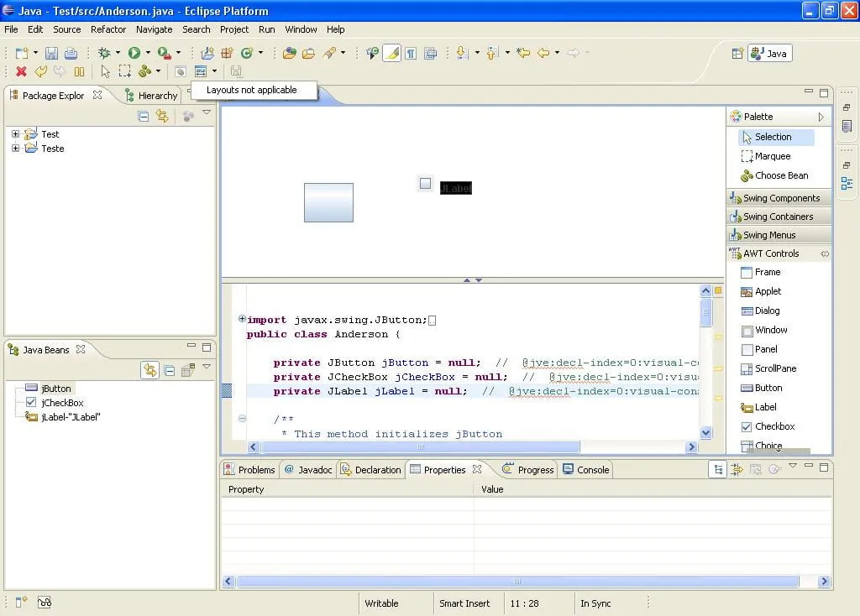This screenshot has width=860, height=616.
Task: Toggle Show Whitespace Characters pilcrow button
Action: pos(411,53)
